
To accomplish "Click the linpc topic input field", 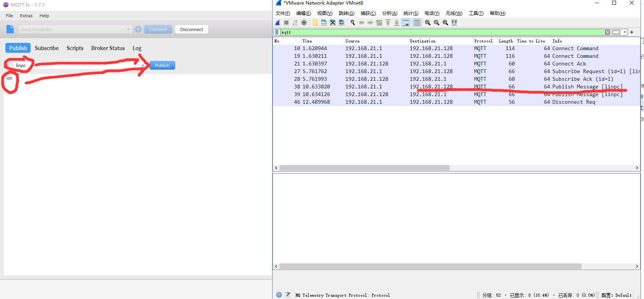I will [77, 65].
